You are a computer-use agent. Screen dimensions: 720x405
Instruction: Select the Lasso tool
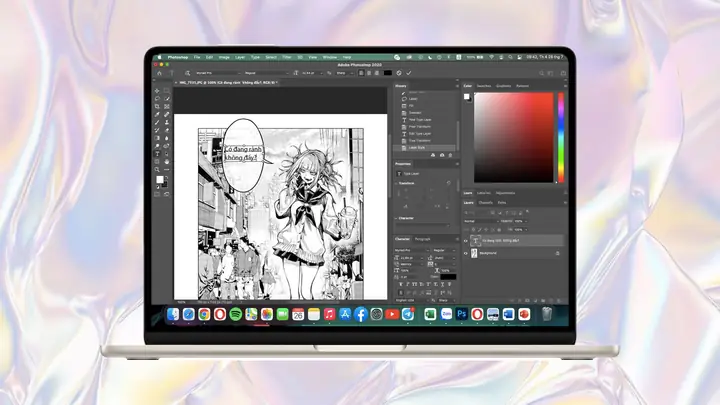[x=157, y=99]
